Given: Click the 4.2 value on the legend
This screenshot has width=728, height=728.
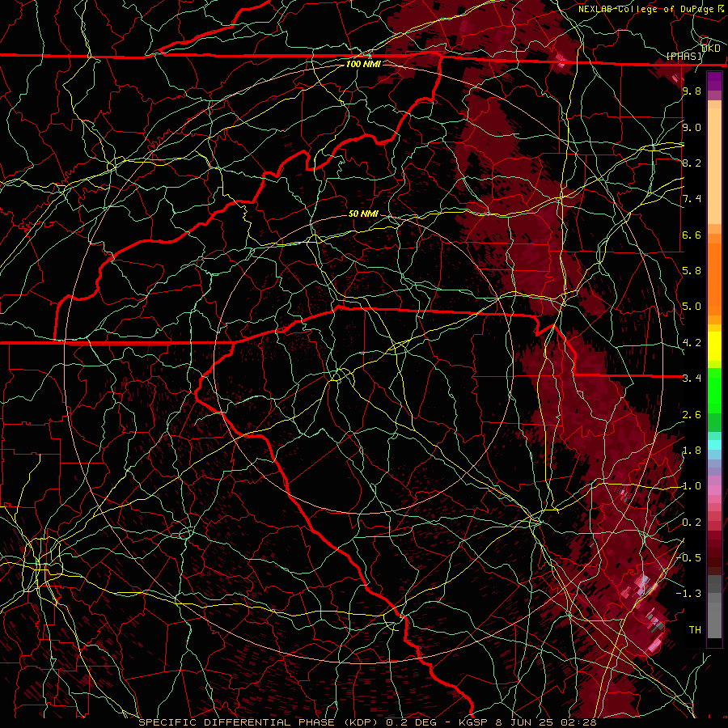Looking at the screenshot, I should click(692, 343).
